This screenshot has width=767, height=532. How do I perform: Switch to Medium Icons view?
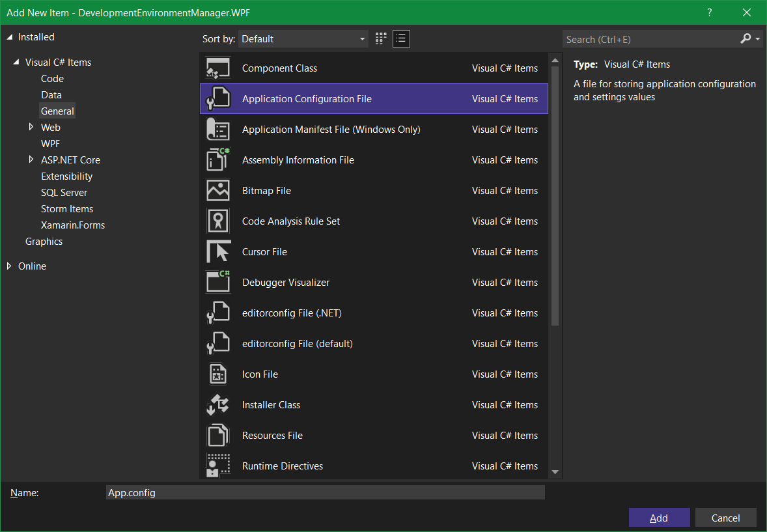coord(380,38)
